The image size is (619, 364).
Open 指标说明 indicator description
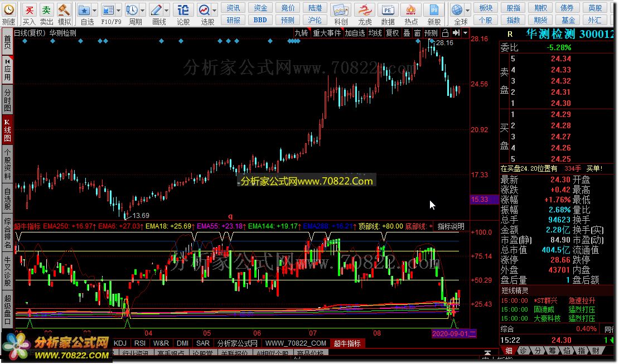coord(451,226)
